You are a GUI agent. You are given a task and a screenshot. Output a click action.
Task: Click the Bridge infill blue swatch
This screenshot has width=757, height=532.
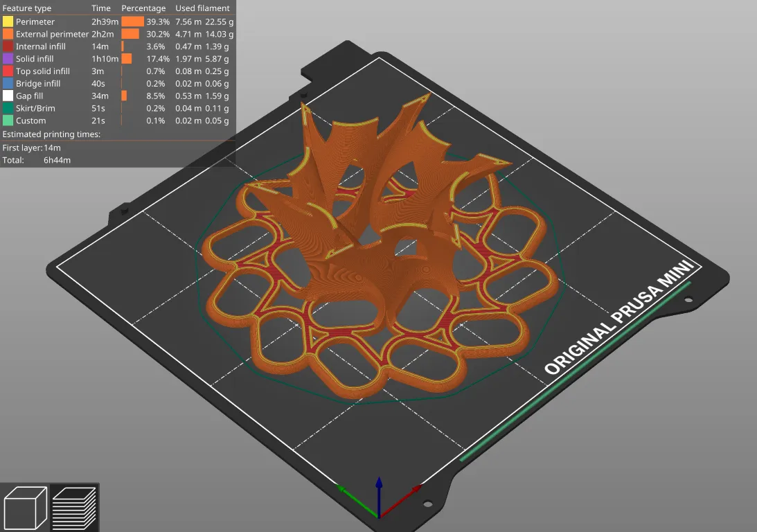pyautogui.click(x=8, y=84)
